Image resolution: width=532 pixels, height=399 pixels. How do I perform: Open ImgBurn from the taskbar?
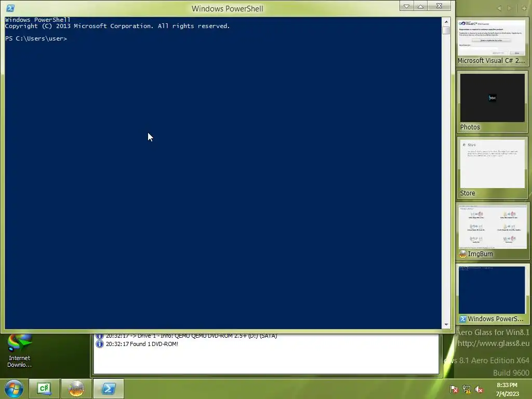[76, 389]
